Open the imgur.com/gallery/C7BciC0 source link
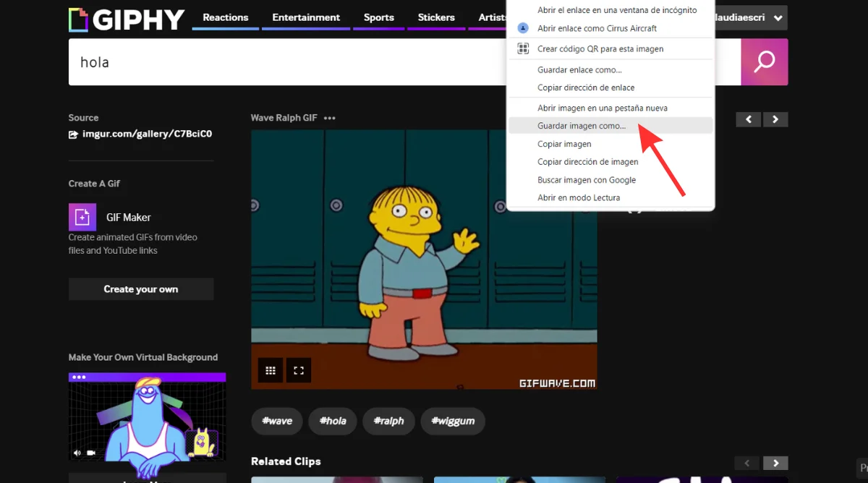The width and height of the screenshot is (868, 483). pos(146,134)
